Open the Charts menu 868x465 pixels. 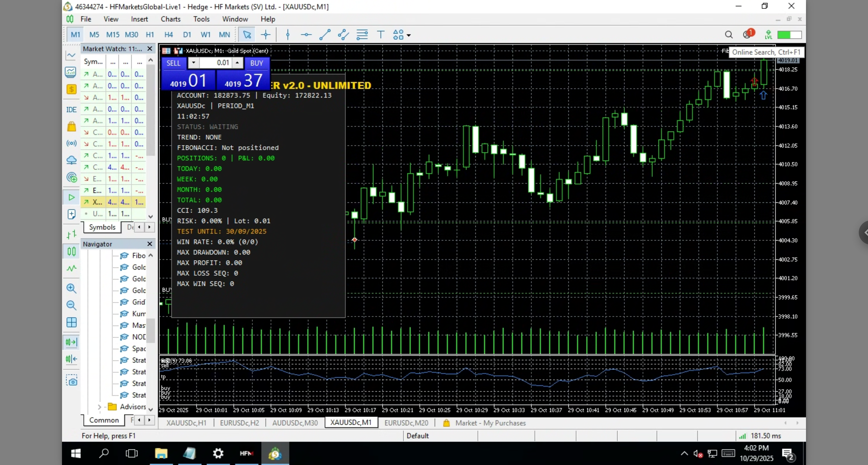tap(170, 19)
